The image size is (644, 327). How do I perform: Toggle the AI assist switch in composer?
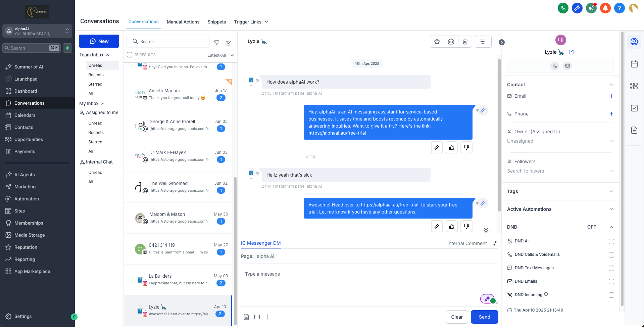488,299
